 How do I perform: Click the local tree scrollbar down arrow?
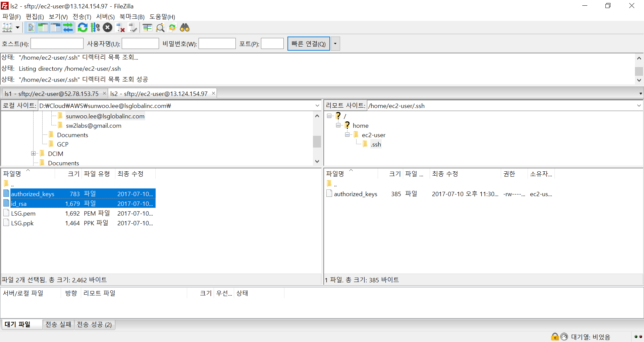click(x=317, y=161)
